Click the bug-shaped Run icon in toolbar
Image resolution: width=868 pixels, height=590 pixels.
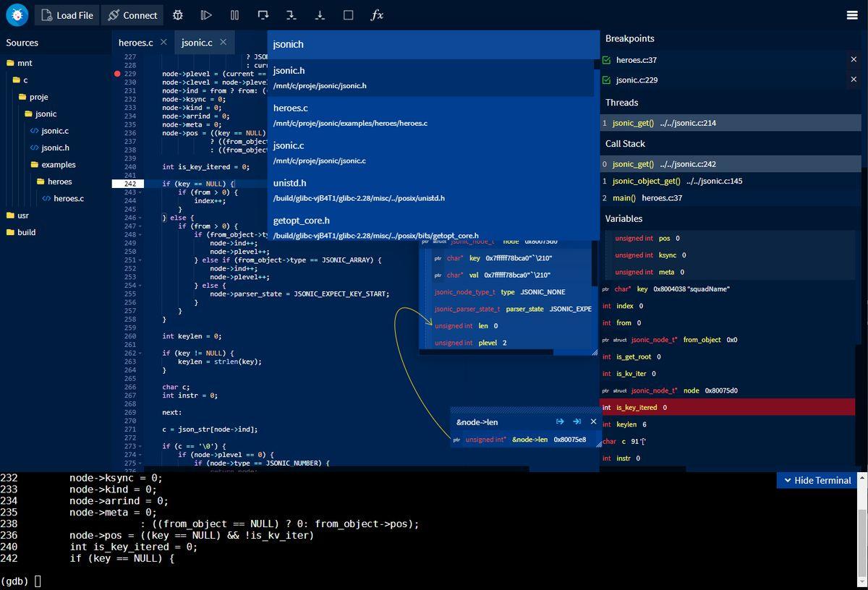pos(178,15)
